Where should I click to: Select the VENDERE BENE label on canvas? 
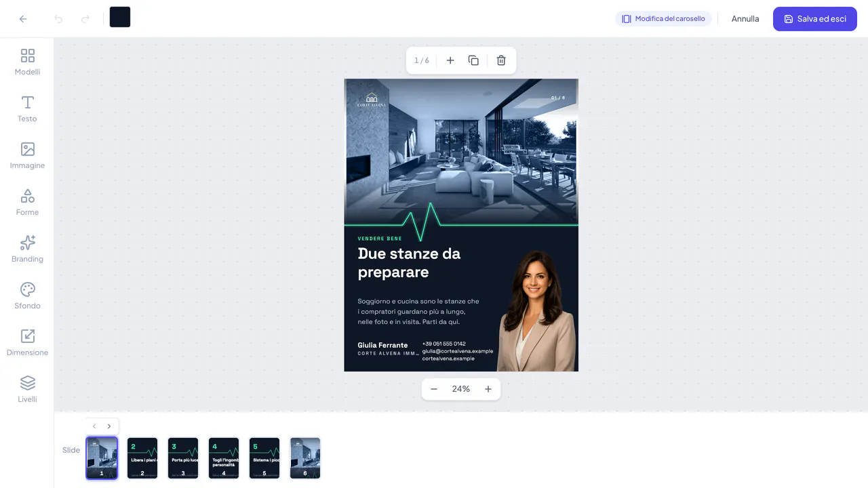tap(380, 239)
